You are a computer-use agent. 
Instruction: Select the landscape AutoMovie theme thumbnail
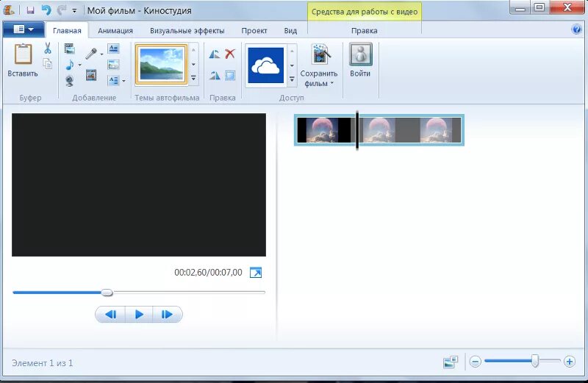(x=162, y=64)
